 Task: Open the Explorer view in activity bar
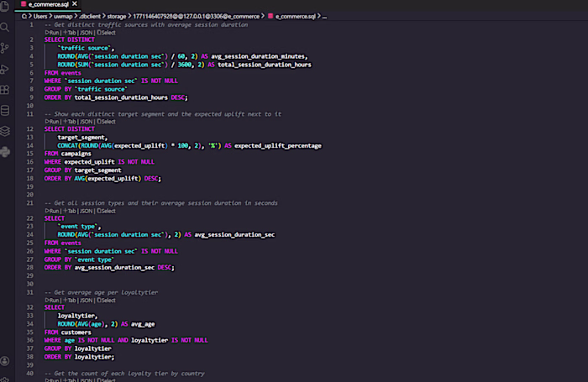pyautogui.click(x=5, y=7)
